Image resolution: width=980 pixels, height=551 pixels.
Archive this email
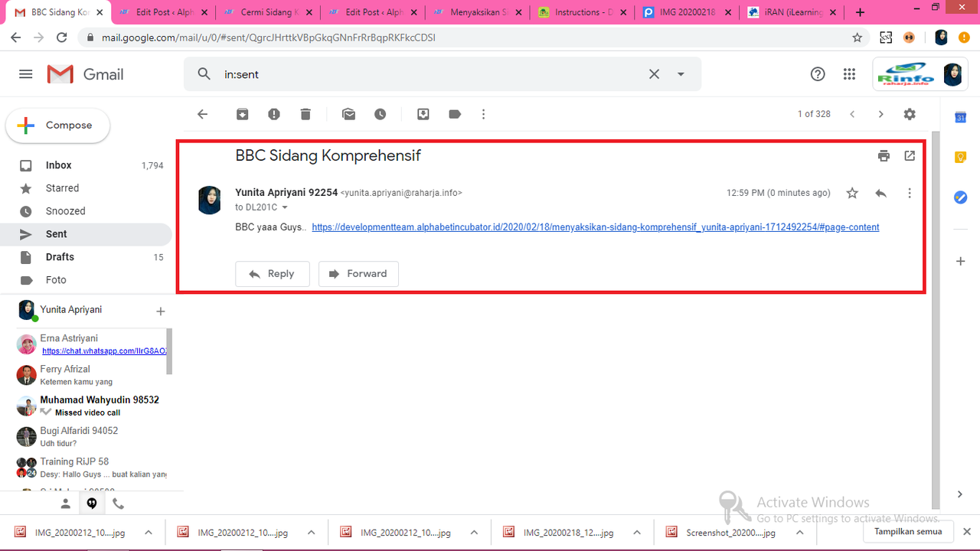coord(242,114)
